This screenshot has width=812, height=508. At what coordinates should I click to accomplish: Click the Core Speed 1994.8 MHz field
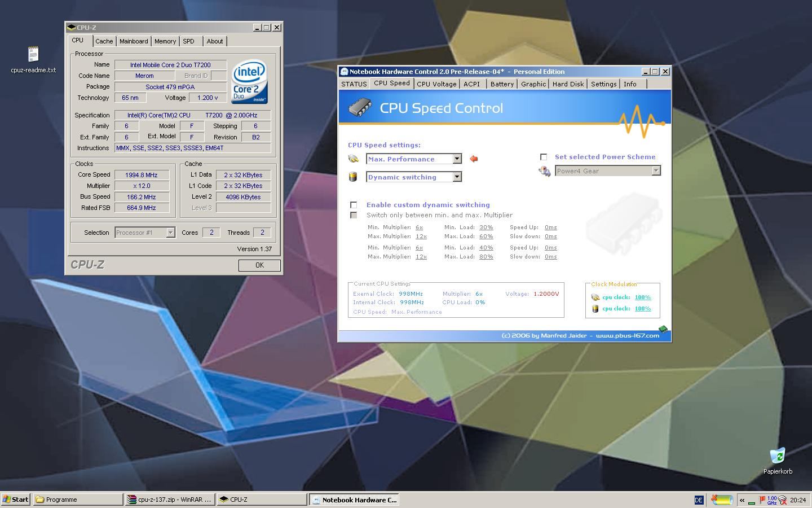tap(142, 175)
